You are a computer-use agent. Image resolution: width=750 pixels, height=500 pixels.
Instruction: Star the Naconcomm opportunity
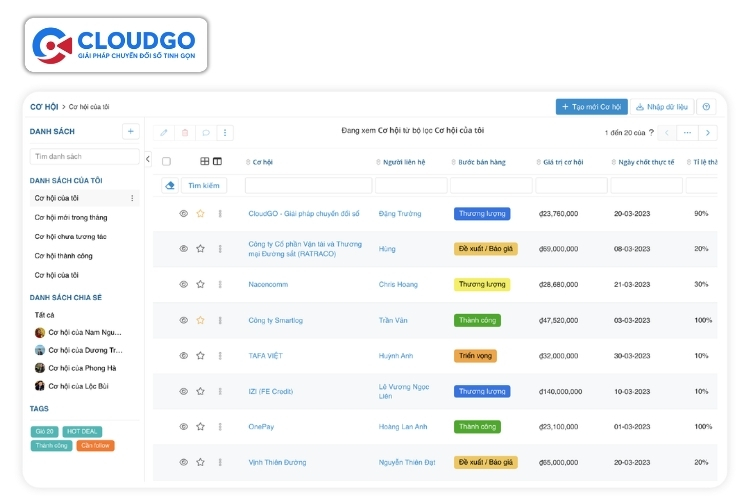(x=200, y=284)
